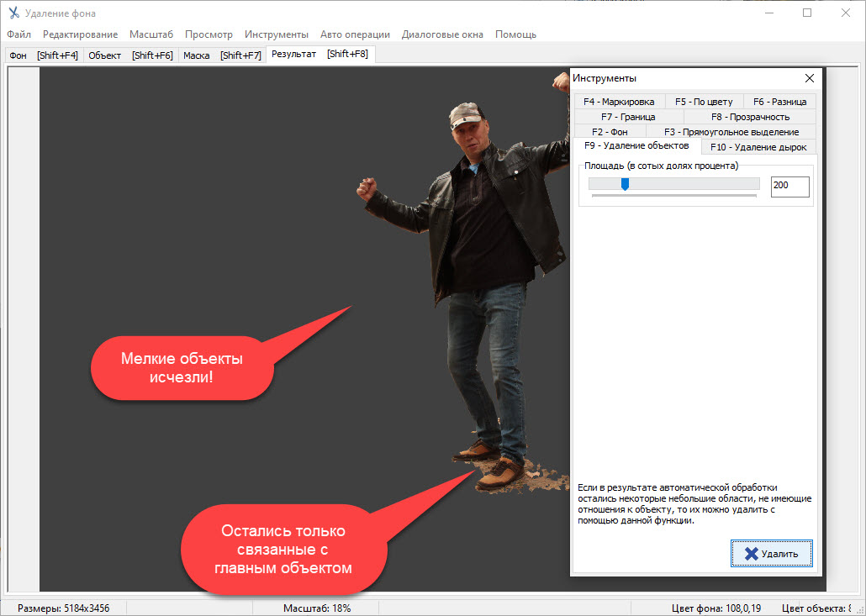
Task: Click the Цвет объекта status entry
Action: [x=816, y=608]
